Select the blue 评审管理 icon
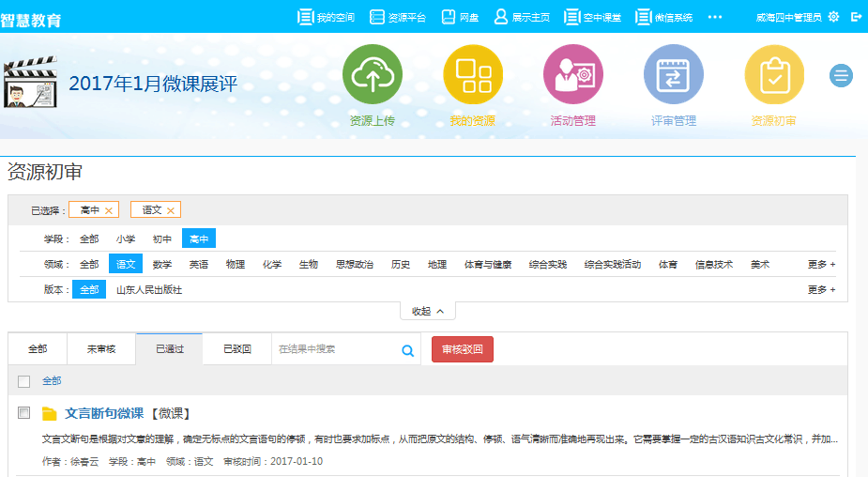Image resolution: width=868 pixels, height=477 pixels. point(673,75)
